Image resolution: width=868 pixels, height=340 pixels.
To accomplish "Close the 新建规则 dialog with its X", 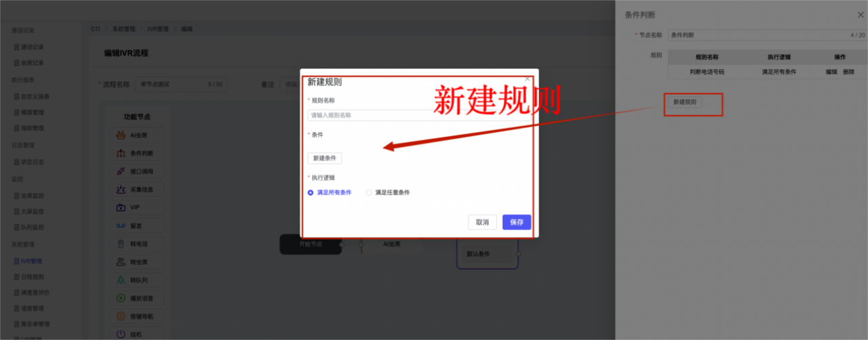I will (528, 79).
